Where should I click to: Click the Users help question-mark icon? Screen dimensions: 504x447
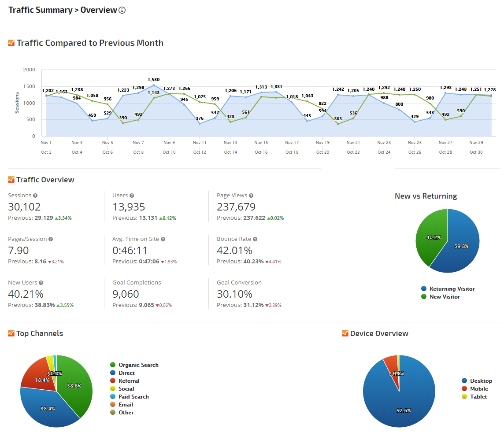(132, 196)
